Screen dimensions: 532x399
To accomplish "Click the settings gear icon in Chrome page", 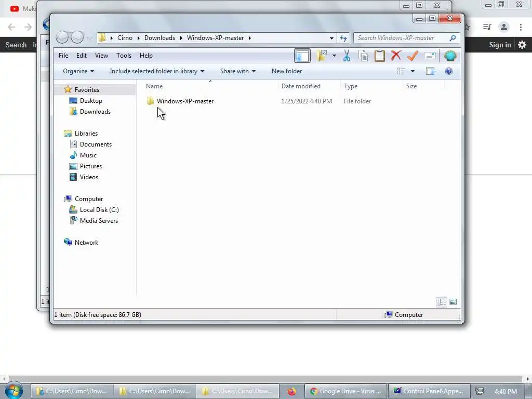I will (522, 45).
